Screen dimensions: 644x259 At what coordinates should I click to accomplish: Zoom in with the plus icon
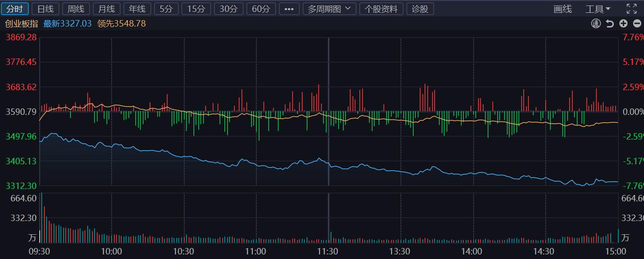coord(623,24)
